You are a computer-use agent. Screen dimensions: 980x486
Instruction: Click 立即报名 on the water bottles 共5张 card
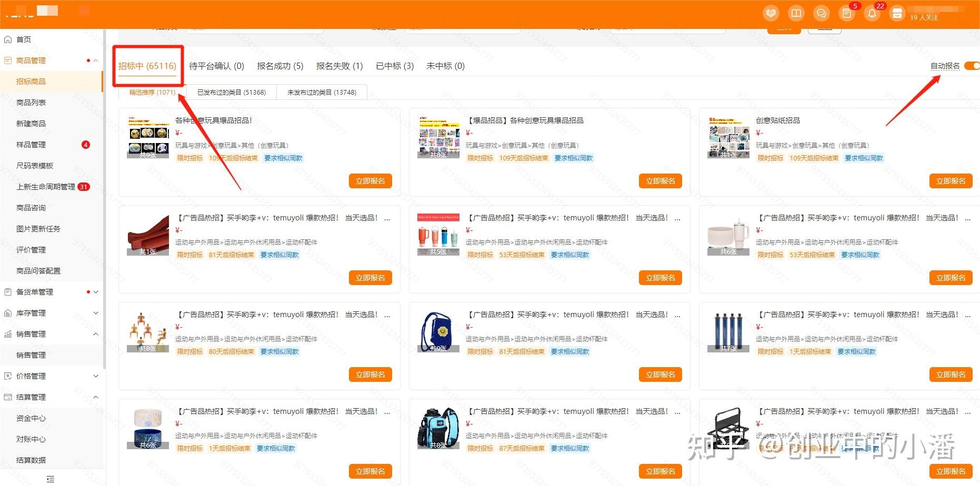tap(661, 278)
